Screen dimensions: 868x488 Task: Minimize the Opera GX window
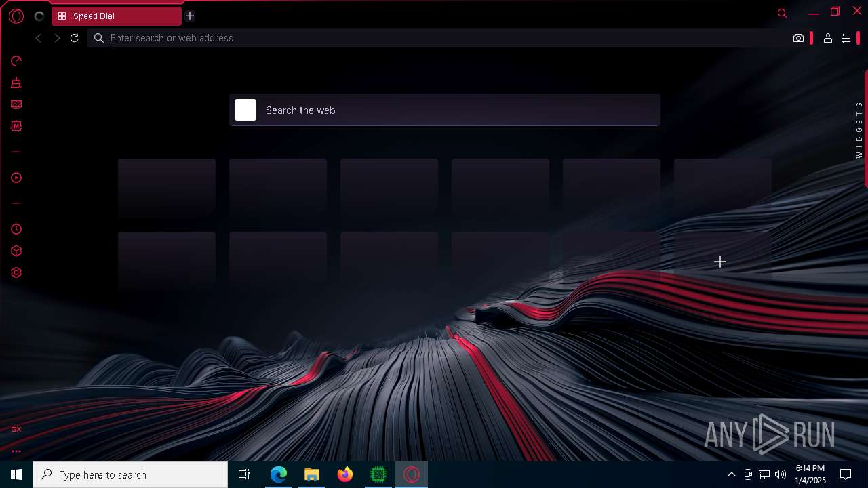[x=813, y=12]
